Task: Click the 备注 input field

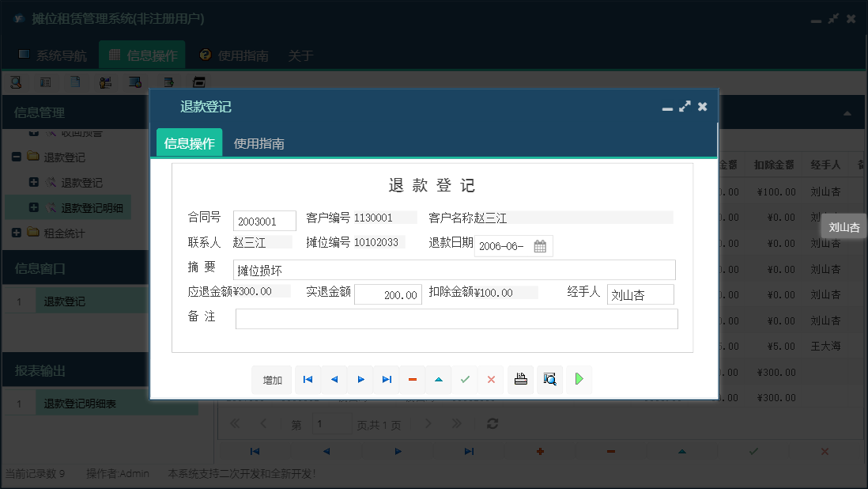Action: (457, 318)
